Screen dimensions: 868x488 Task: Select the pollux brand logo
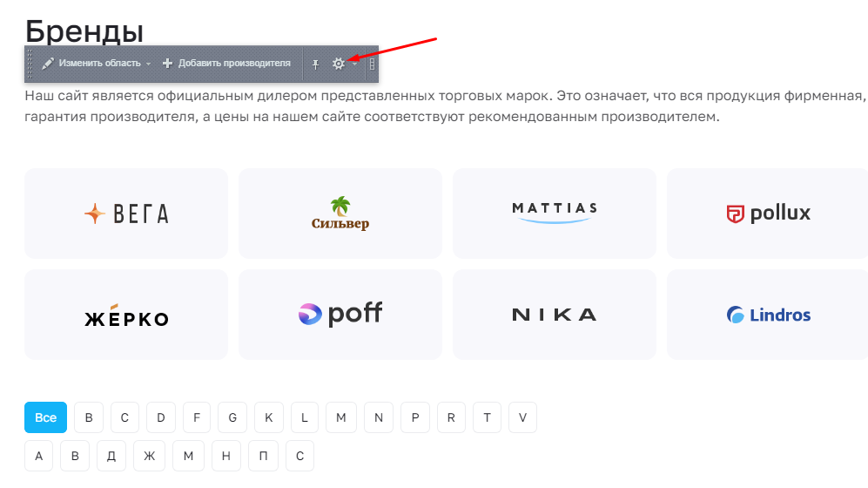pyautogui.click(x=769, y=213)
